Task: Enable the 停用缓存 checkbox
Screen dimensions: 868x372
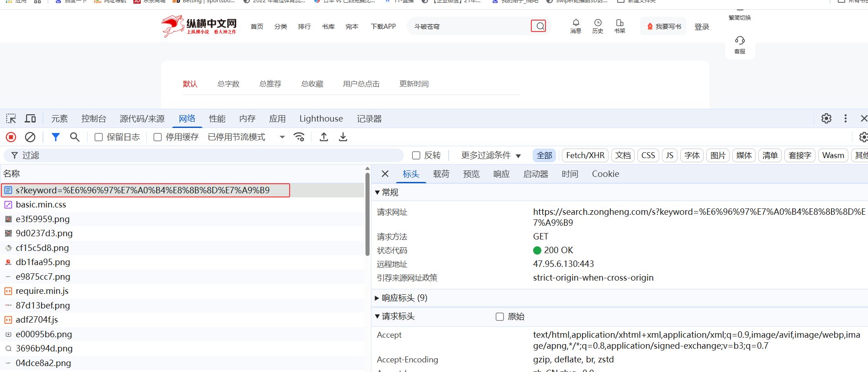Action: pyautogui.click(x=158, y=137)
